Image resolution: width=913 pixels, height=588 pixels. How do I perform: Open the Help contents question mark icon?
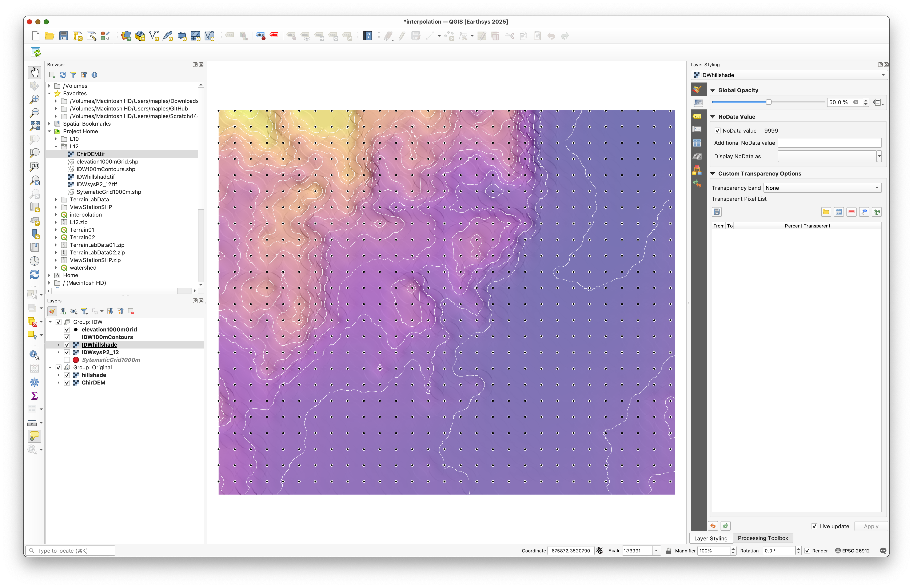tap(367, 36)
